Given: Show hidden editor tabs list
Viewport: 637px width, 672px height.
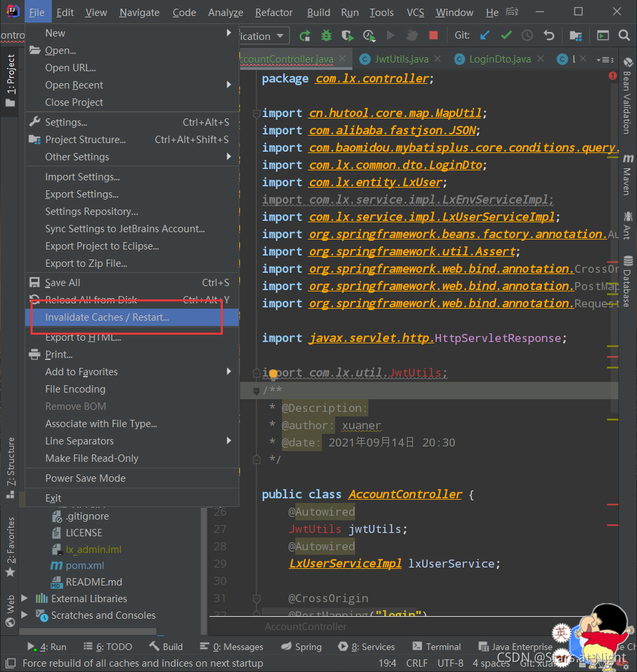Looking at the screenshot, I should pyautogui.click(x=605, y=60).
